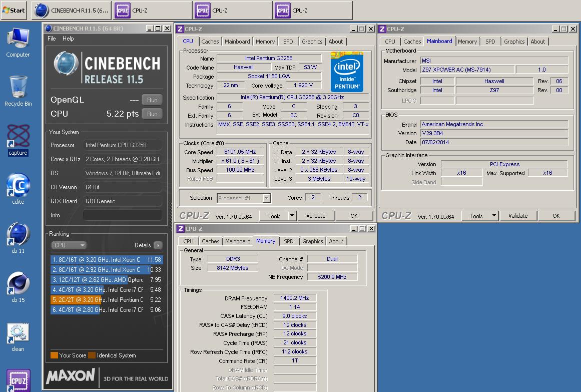This screenshot has width=581, height=392.
Task: Click the CPU-Z Z icon in the CPU window title bar
Action: coord(180,29)
